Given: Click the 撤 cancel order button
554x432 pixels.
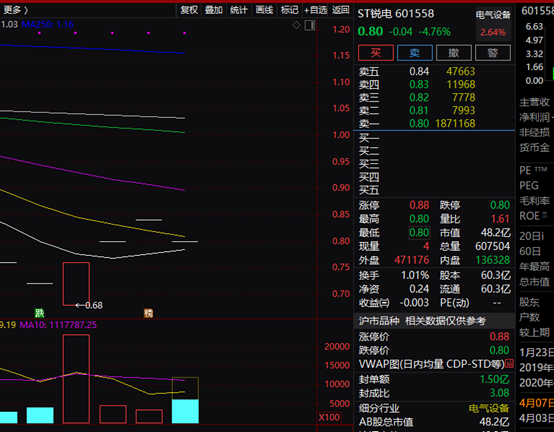Looking at the screenshot, I should point(454,53).
